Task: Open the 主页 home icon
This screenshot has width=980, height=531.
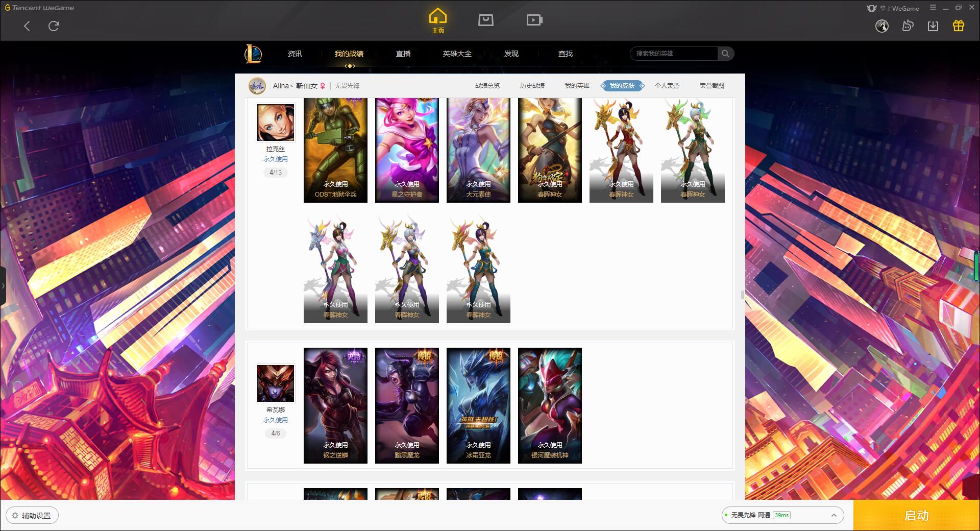Action: (438, 21)
